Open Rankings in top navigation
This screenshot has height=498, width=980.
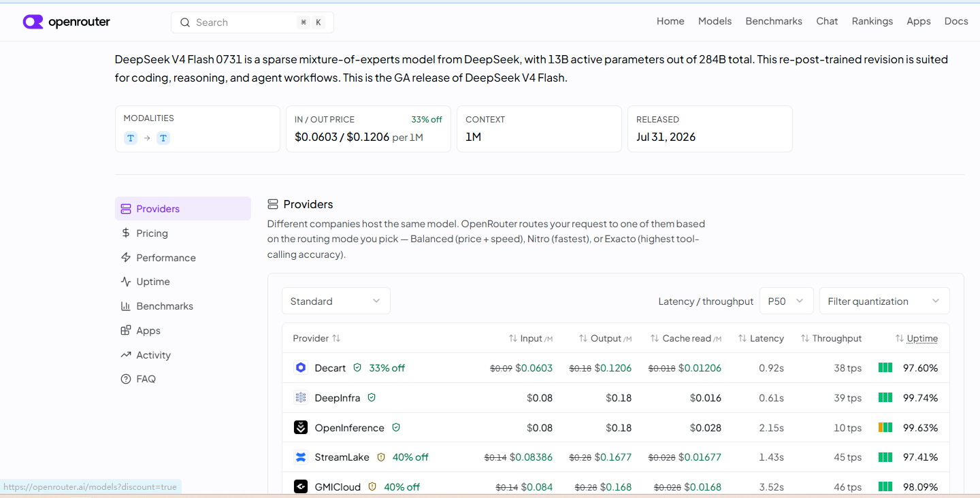[x=872, y=21]
